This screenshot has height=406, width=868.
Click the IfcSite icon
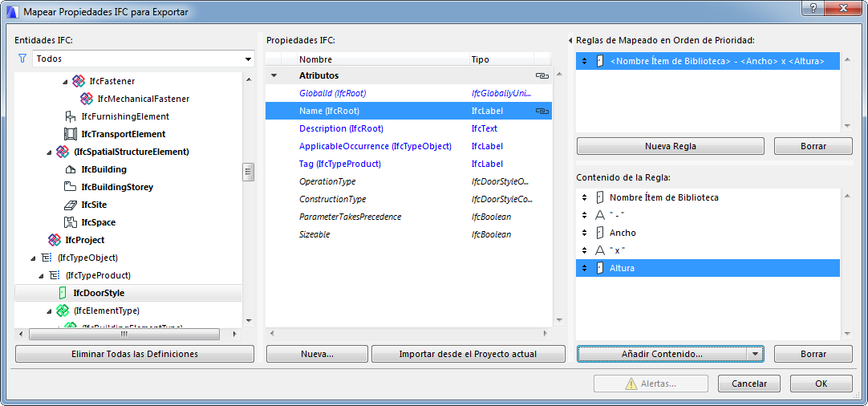[x=71, y=205]
